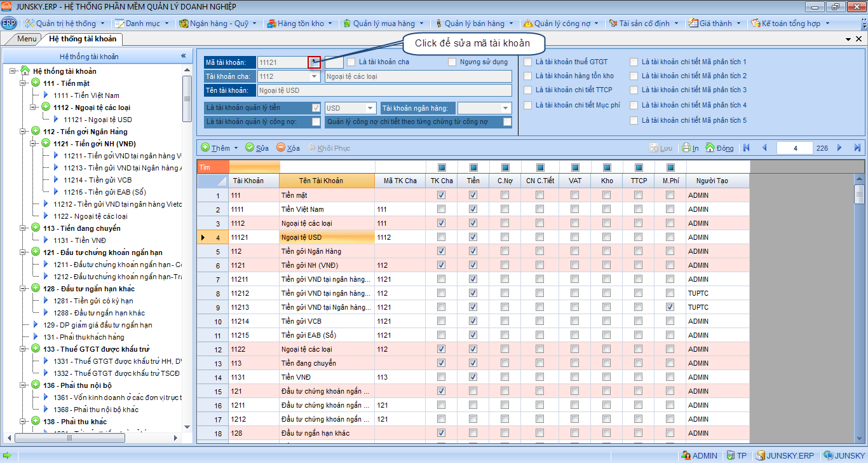This screenshot has height=463, width=868.
Task: Check 'Là tài khoản cha' checkbox
Action: click(351, 62)
